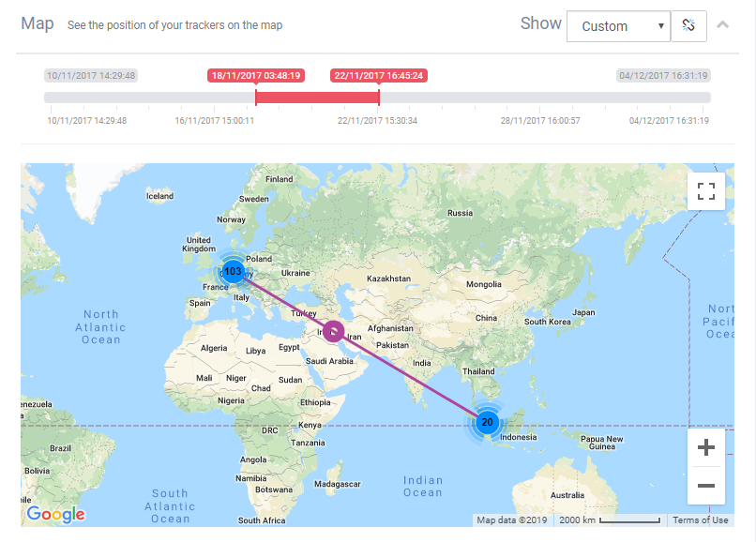Screen dimensions: 756x542
Task: Open the Terms of Use link
Action: [x=700, y=519]
